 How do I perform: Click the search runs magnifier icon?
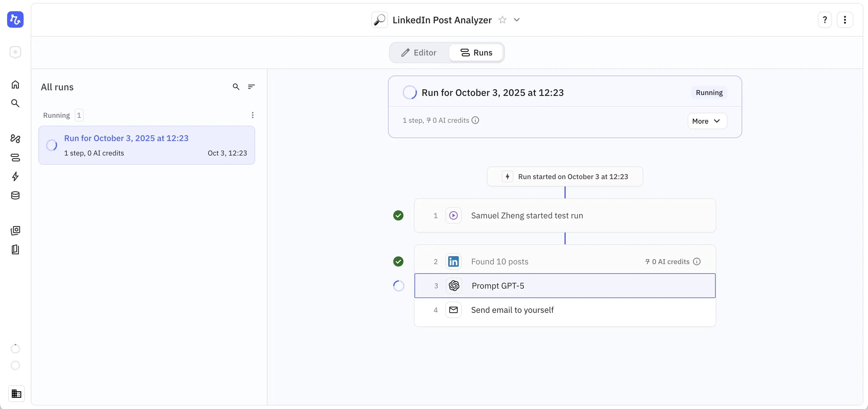[x=236, y=86]
